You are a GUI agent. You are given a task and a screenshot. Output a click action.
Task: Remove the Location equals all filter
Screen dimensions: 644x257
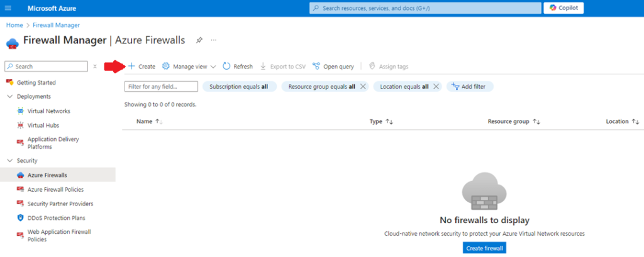(x=436, y=87)
